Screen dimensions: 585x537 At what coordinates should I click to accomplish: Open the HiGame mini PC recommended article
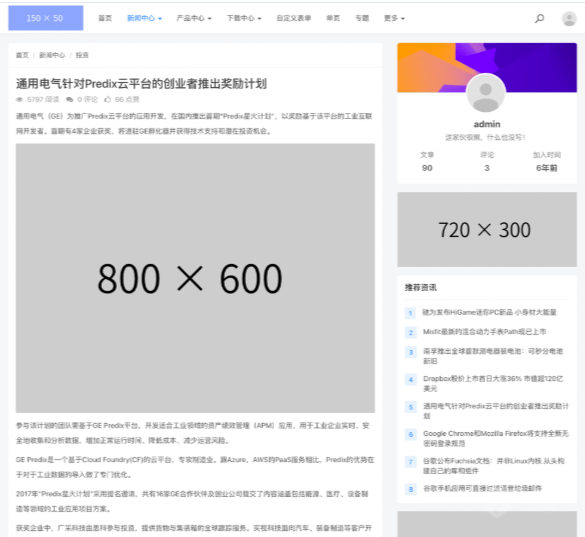point(489,312)
